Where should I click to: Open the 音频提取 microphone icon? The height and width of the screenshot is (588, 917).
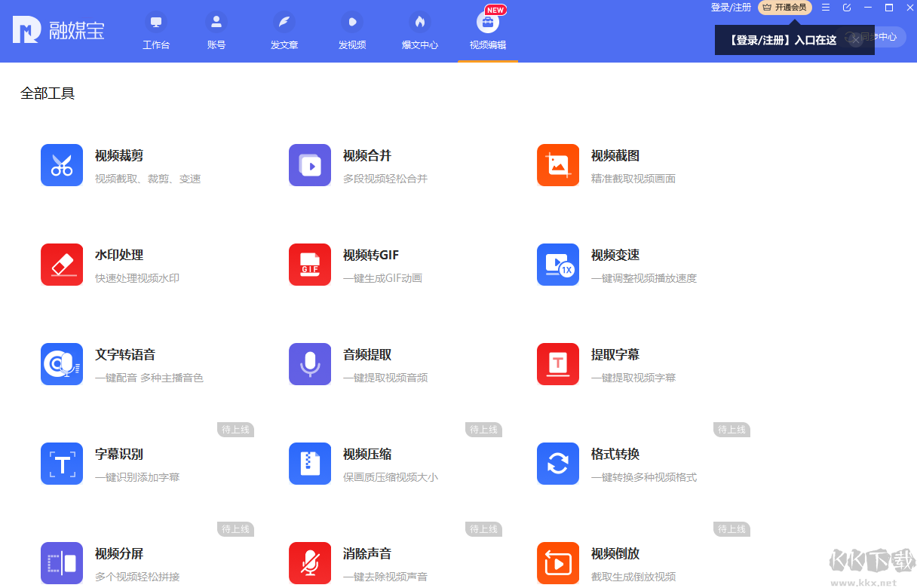309,364
